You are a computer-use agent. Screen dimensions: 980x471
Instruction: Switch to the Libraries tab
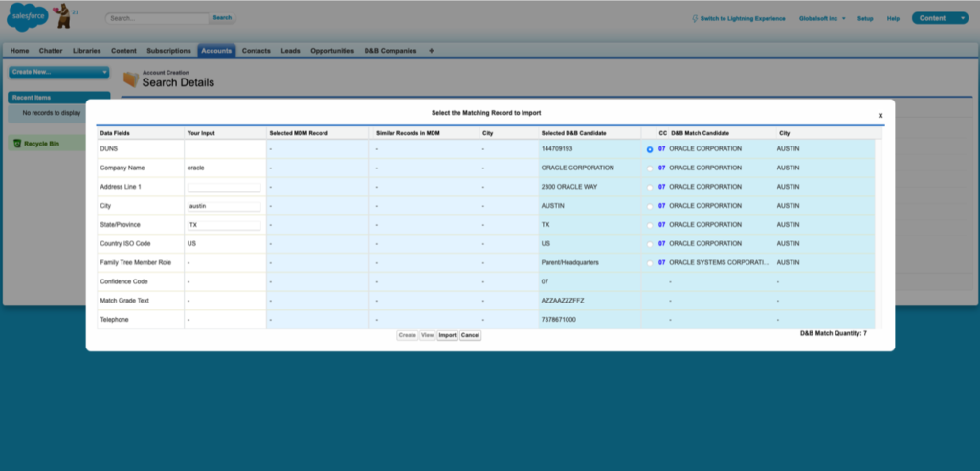click(87, 51)
